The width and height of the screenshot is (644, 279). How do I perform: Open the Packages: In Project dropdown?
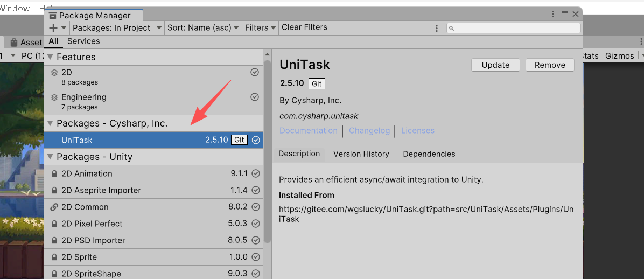(x=117, y=28)
